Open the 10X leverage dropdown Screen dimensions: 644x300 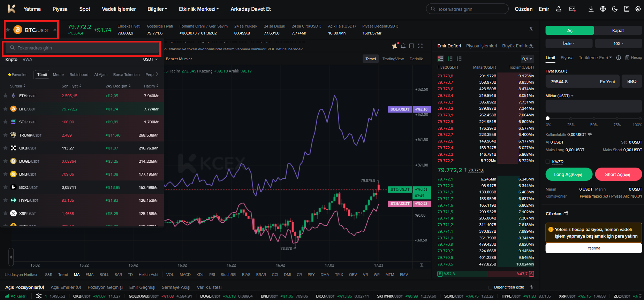619,44
